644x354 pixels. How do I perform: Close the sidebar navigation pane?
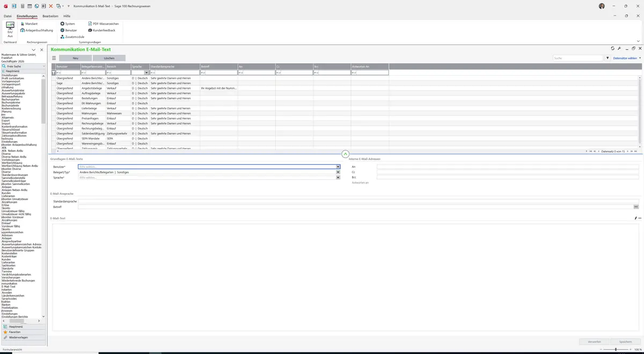point(41,50)
